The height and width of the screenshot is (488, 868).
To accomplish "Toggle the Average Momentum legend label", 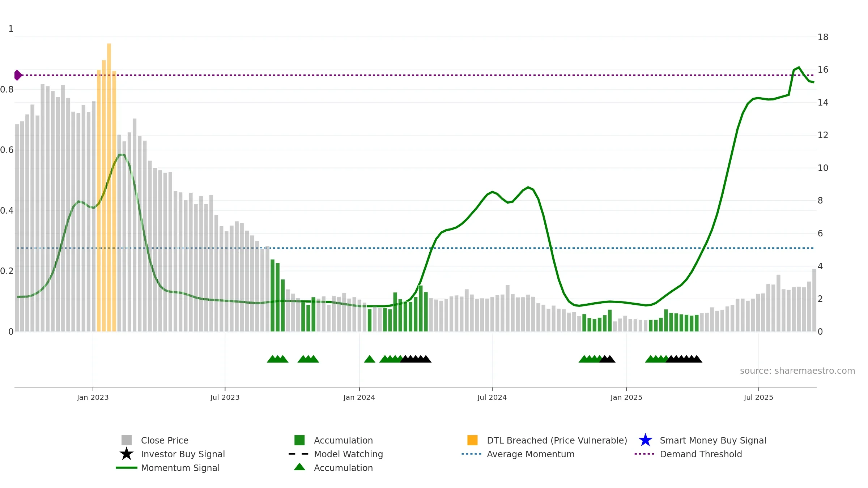I will 531,454.
